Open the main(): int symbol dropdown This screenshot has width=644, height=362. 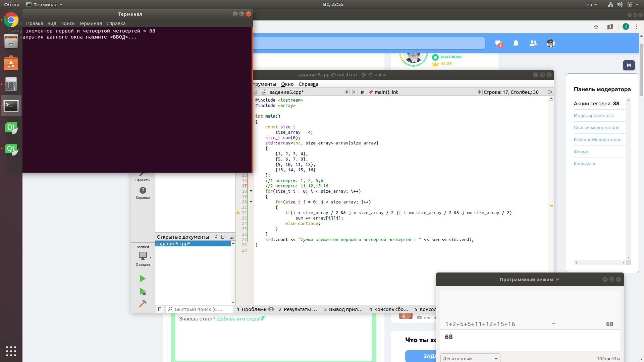tap(424, 92)
